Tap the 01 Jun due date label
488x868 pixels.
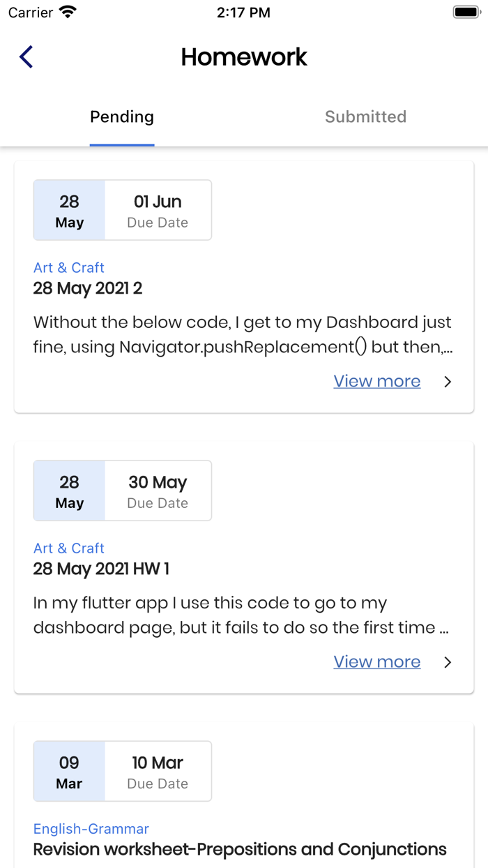[158, 201]
